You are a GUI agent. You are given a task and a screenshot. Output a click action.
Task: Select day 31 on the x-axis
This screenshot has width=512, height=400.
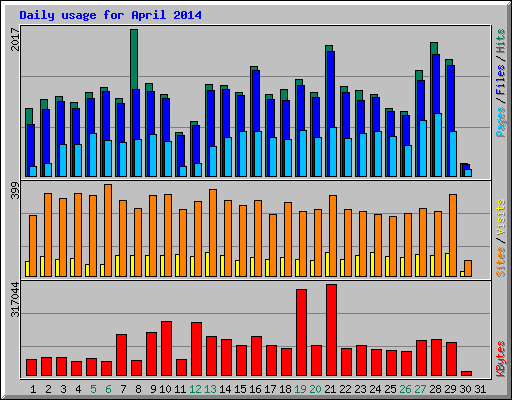pos(480,389)
